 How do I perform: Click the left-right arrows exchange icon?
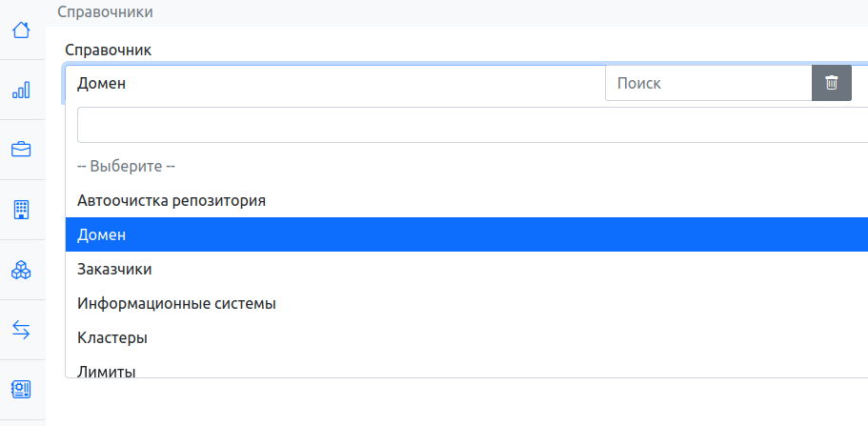(x=21, y=330)
